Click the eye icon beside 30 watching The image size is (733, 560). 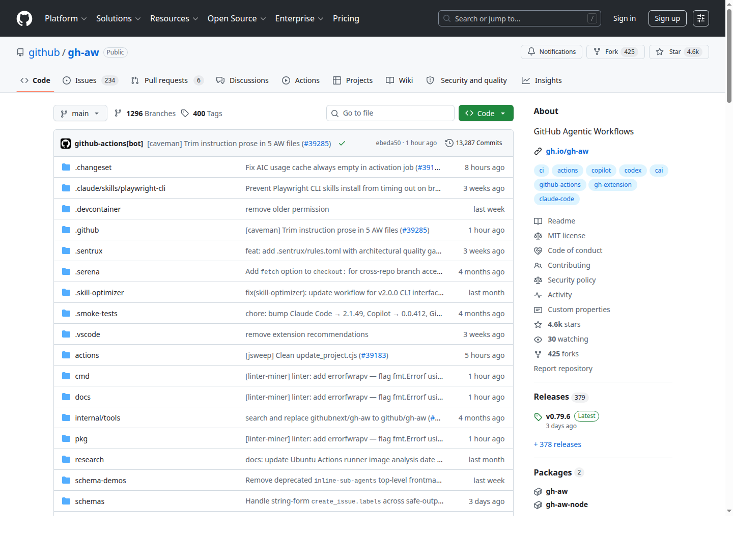538,339
